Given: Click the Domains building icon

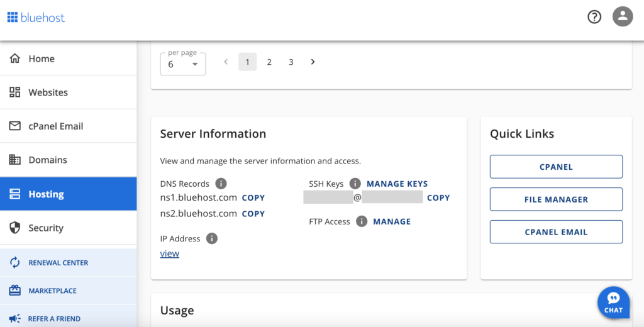Looking at the screenshot, I should click(15, 159).
